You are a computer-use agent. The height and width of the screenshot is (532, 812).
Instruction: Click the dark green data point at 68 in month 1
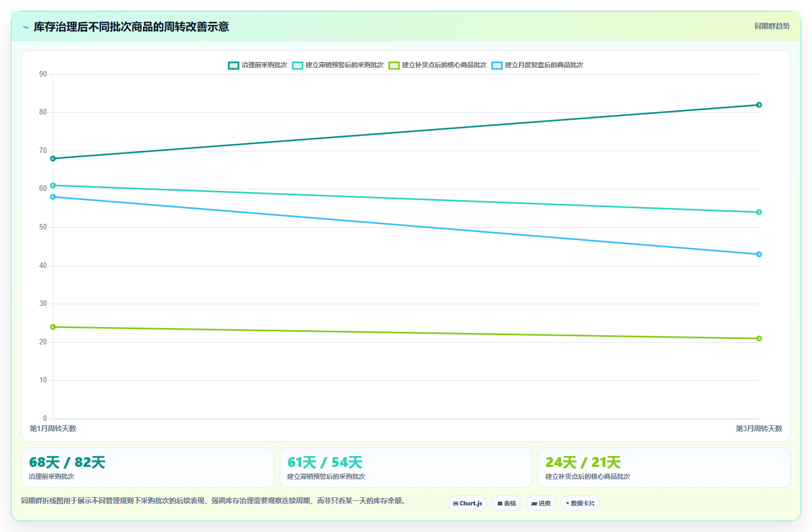[x=53, y=158]
